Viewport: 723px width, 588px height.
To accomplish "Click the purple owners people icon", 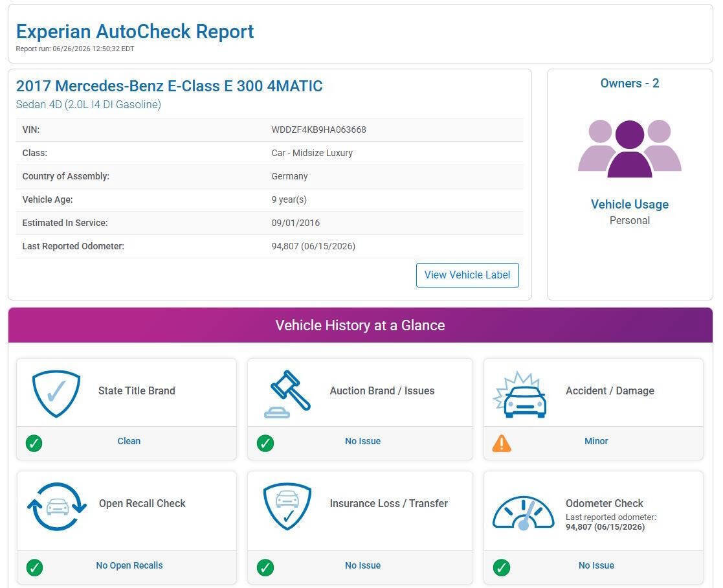I will point(629,148).
